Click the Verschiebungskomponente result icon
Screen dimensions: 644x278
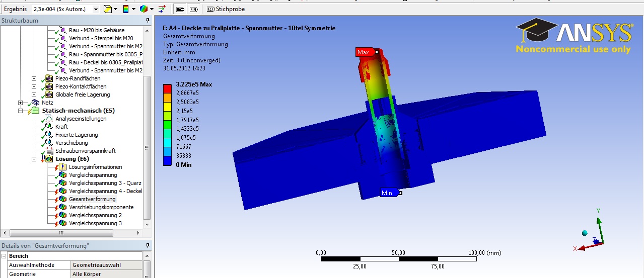pyautogui.click(x=62, y=207)
